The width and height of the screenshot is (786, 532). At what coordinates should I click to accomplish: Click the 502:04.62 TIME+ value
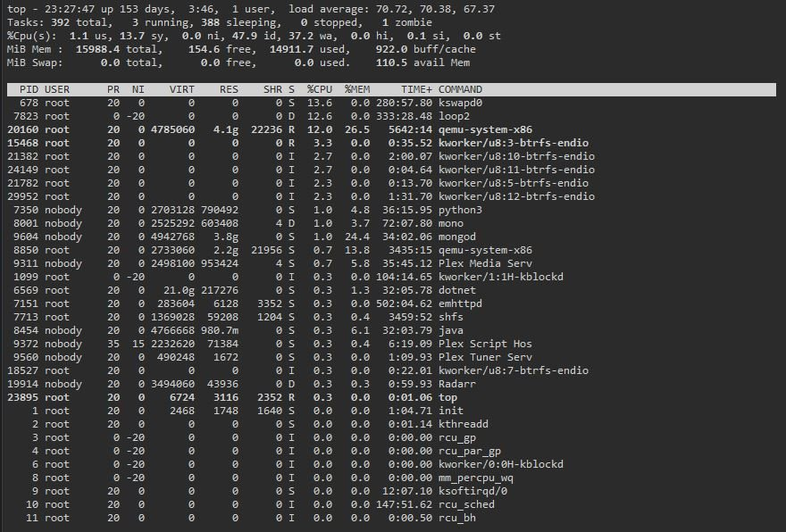tap(404, 303)
